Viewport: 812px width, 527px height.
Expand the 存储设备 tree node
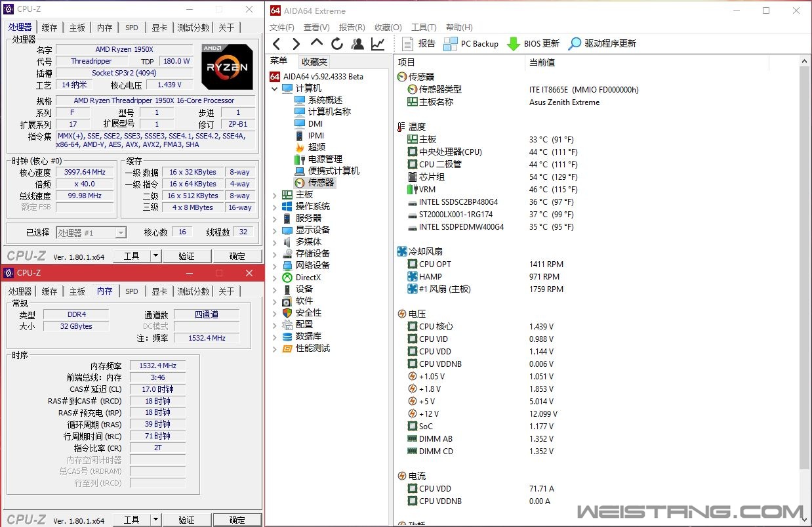(275, 254)
